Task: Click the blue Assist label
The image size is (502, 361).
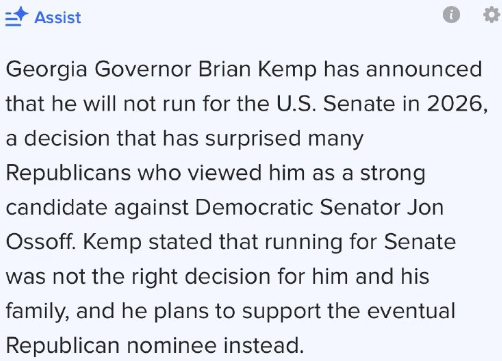Action: (x=58, y=18)
